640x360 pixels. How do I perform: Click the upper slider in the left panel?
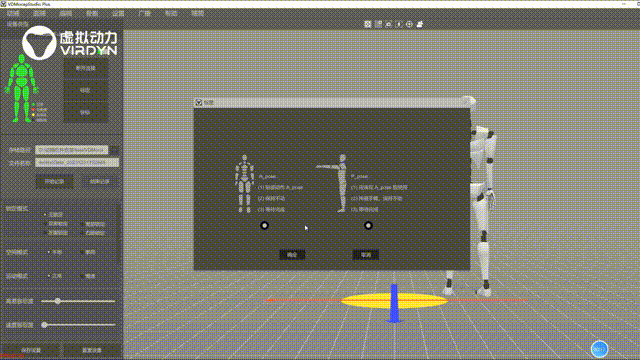(78, 301)
